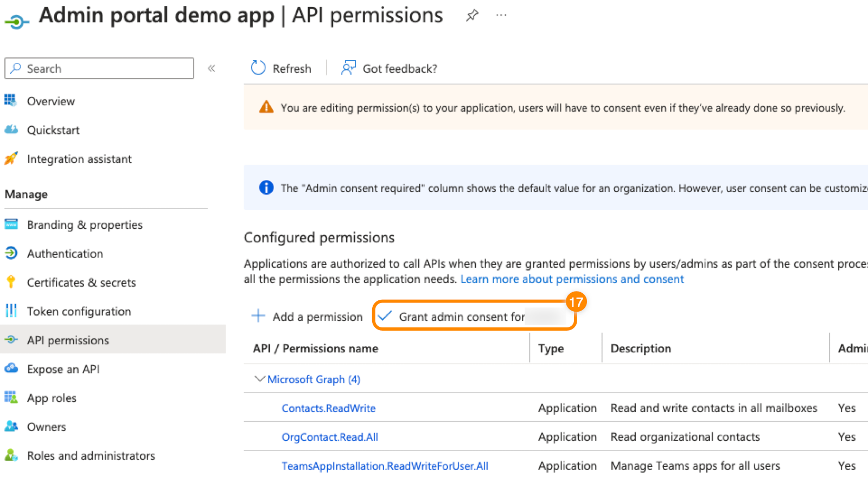
Task: Click 'Manage Teams apps for all users'
Action: (695, 466)
